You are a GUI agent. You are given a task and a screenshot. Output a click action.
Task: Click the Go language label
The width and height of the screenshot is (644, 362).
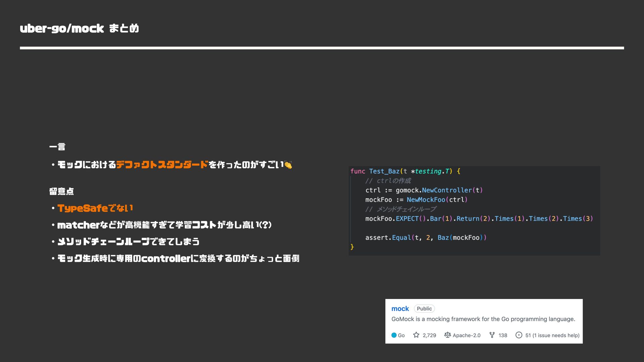tap(401, 335)
